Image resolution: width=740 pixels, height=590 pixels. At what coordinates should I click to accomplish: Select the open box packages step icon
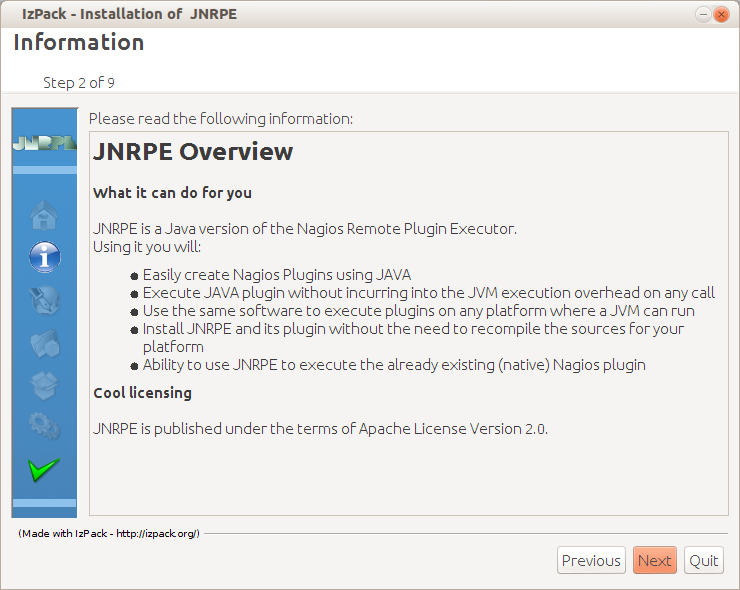click(44, 385)
